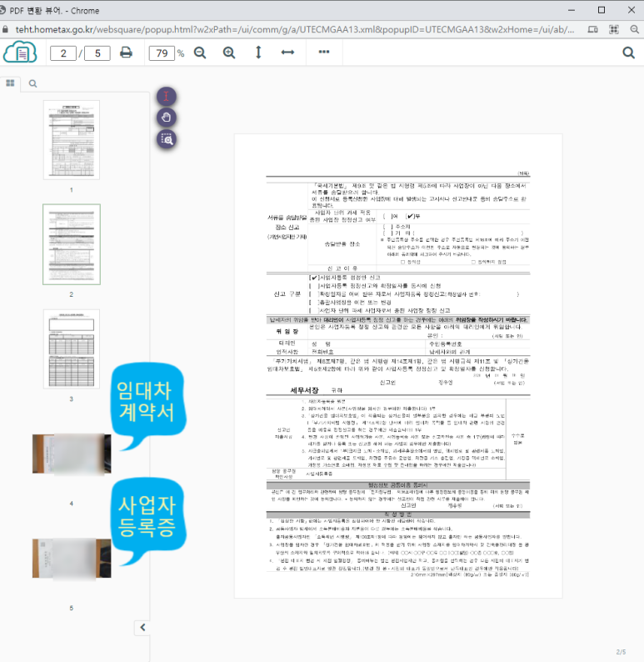Maximize the Chrome window

point(602,10)
